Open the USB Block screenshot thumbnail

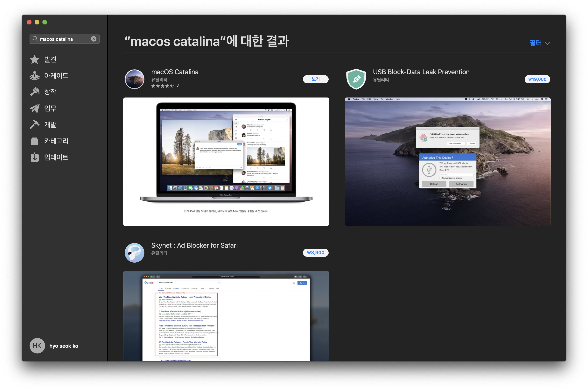click(447, 162)
